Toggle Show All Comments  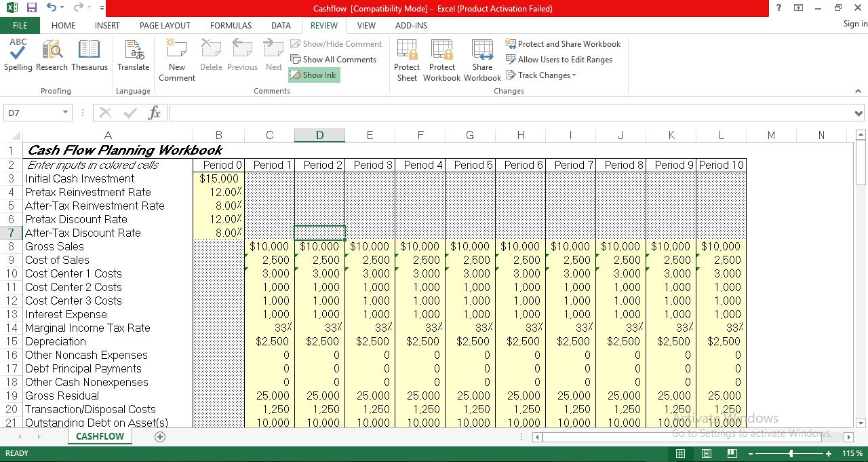point(334,59)
